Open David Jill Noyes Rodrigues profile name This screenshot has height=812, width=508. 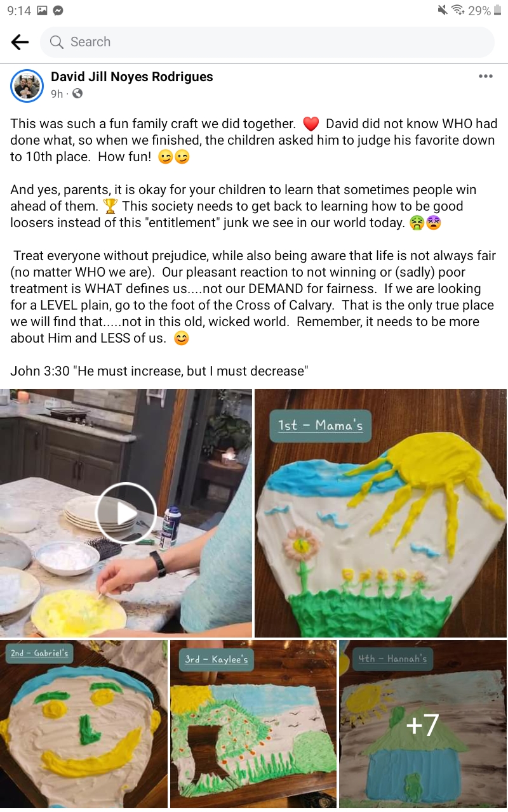[132, 77]
